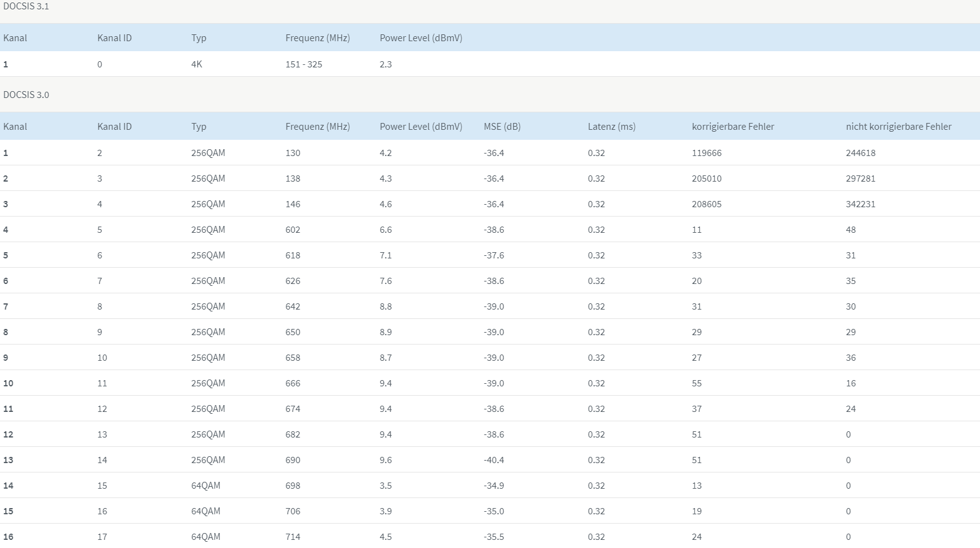Select the Kanal ID 10 cell
Screen dimensions: 980x548
(x=102, y=358)
